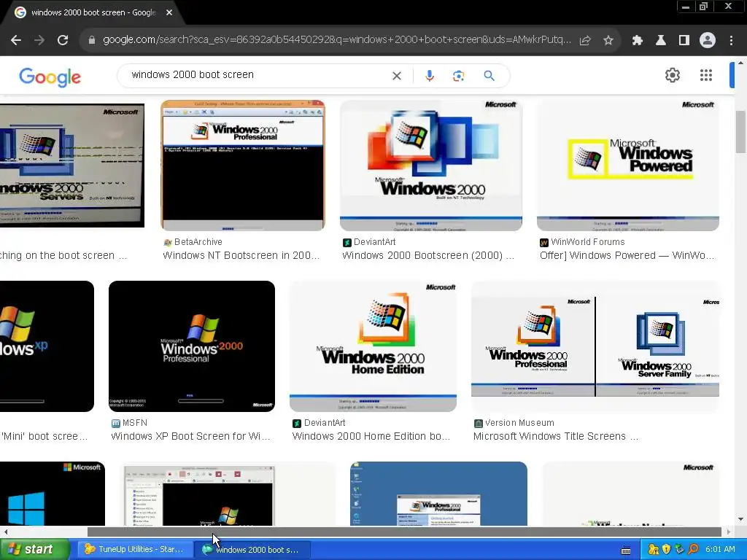Click the scroll down arrow
The width and height of the screenshot is (747, 560).
(x=740, y=519)
